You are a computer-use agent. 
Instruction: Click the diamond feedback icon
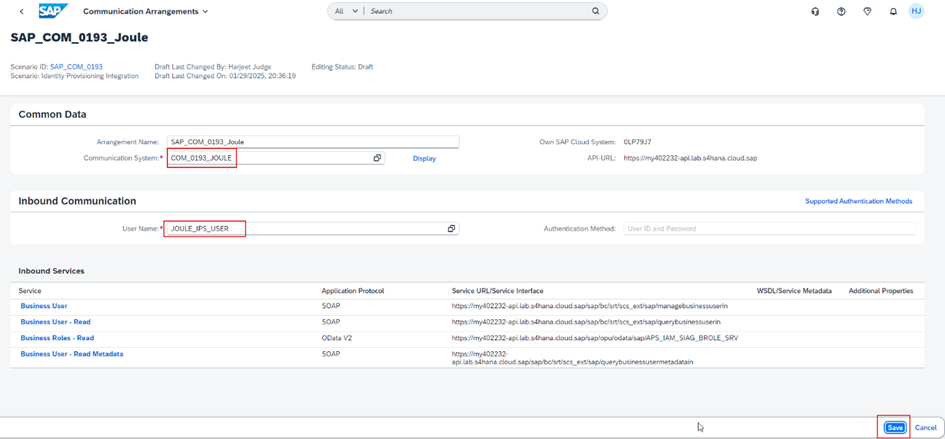(867, 12)
